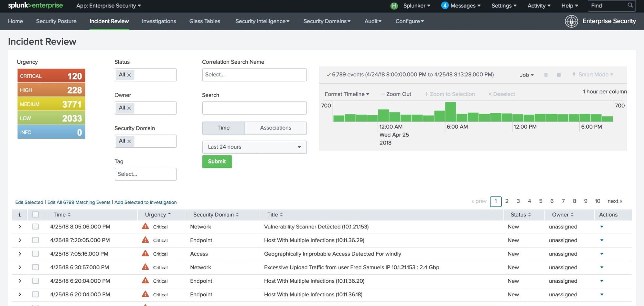Open the App: Enterprise Security menu
Viewport: 644px width, 306px height.
pyautogui.click(x=109, y=6)
